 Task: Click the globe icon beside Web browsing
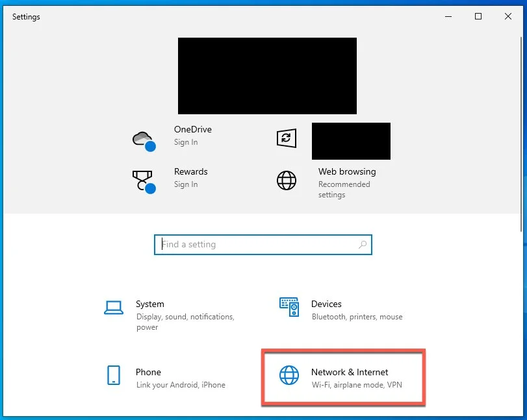(x=286, y=180)
